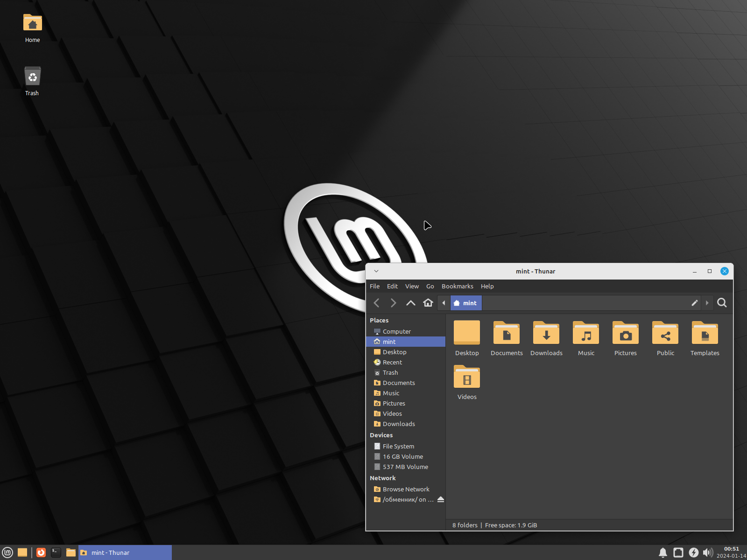Open the Go menu

coord(430,286)
